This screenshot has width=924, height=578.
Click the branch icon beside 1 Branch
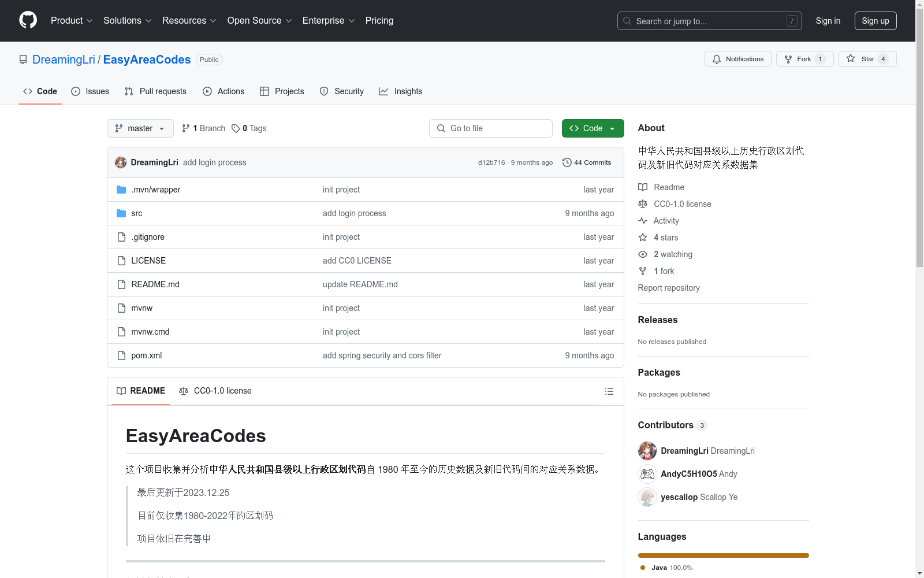186,128
